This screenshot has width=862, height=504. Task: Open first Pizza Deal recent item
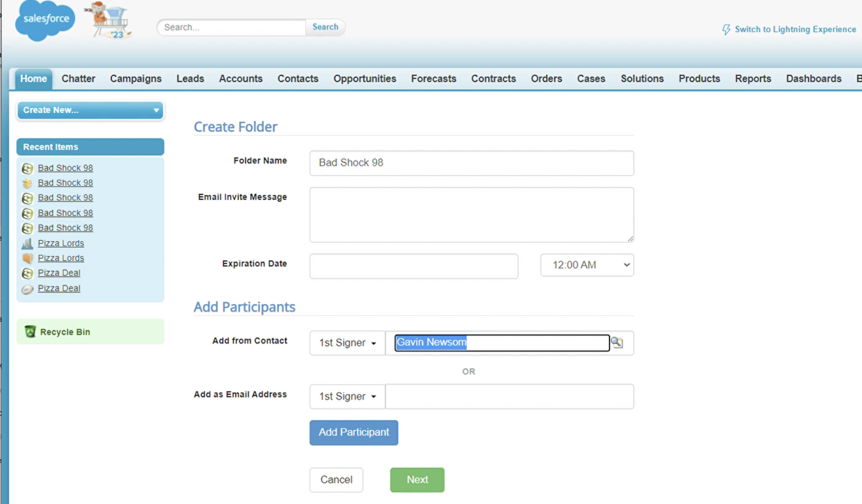point(59,273)
